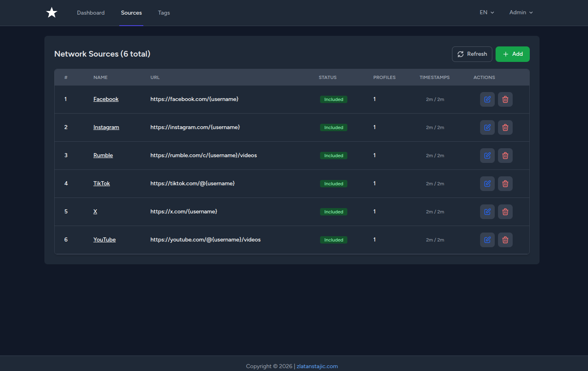The width and height of the screenshot is (588, 371).
Task: Expand the Admin account menu
Action: point(520,12)
